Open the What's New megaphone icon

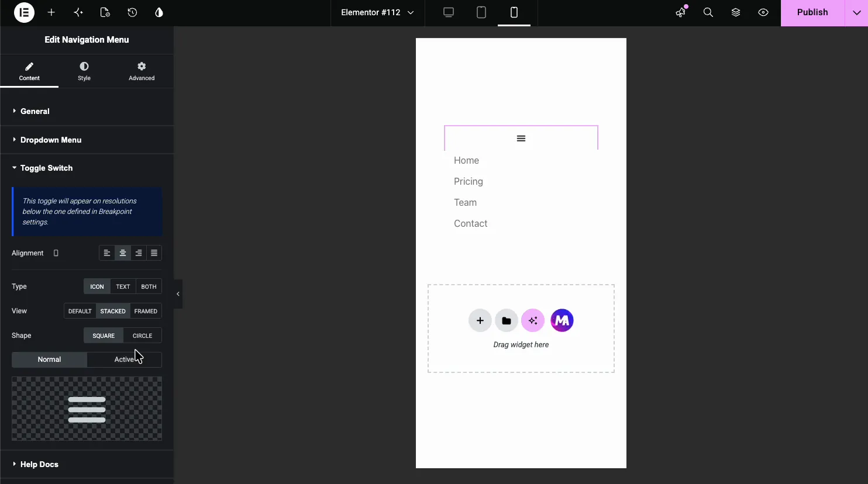click(680, 12)
